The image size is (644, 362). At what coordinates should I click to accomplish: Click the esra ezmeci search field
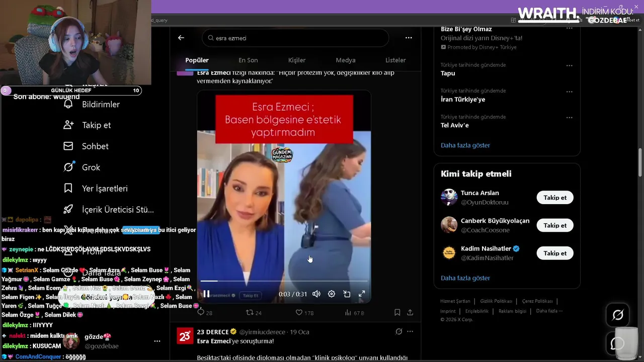[295, 38]
